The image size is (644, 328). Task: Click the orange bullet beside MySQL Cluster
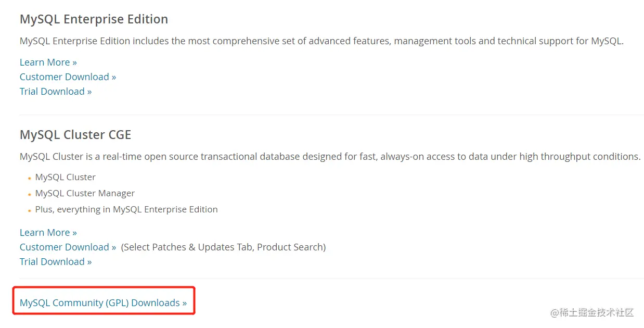30,178
